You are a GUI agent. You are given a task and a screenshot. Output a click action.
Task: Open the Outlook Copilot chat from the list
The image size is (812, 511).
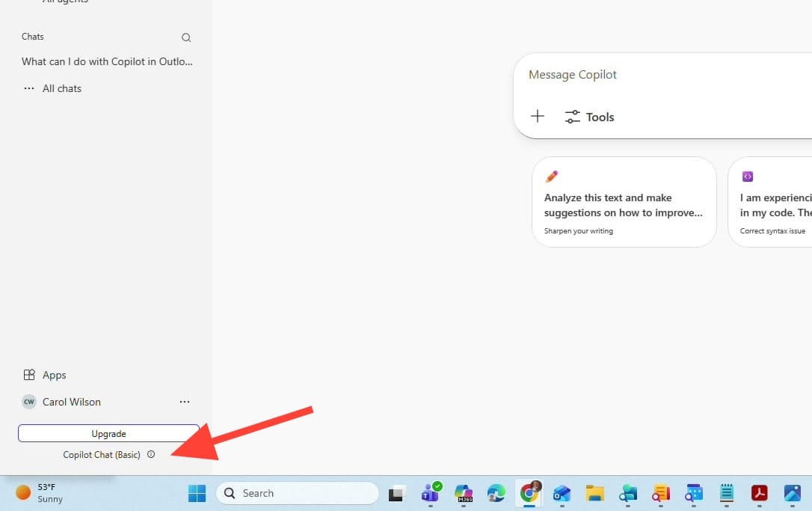point(108,61)
